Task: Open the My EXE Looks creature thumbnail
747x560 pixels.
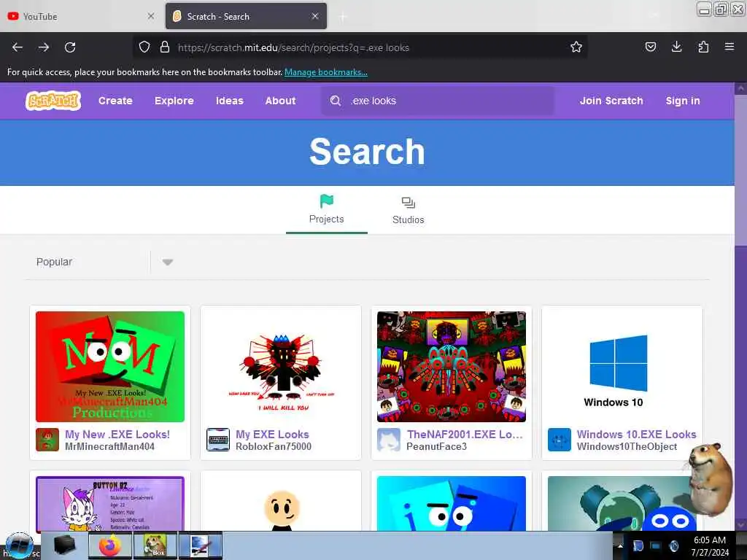Action: (281, 367)
